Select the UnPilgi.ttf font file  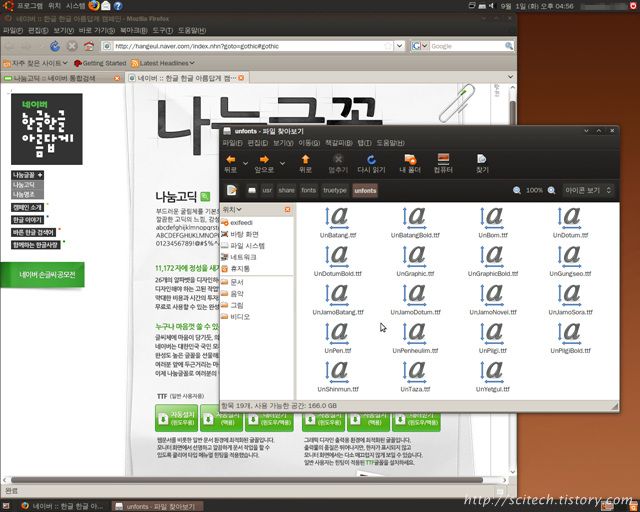click(493, 338)
